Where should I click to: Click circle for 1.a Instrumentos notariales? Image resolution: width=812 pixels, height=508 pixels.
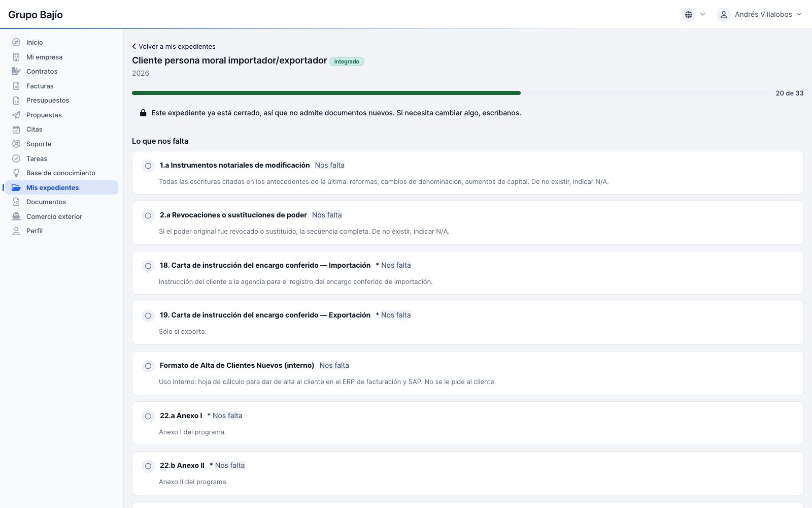pos(148,166)
